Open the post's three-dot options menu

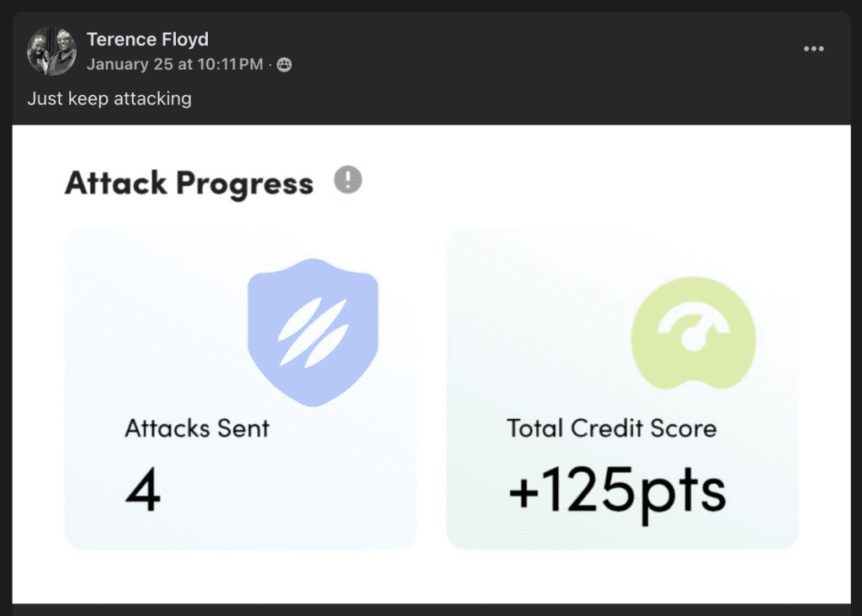point(813,49)
